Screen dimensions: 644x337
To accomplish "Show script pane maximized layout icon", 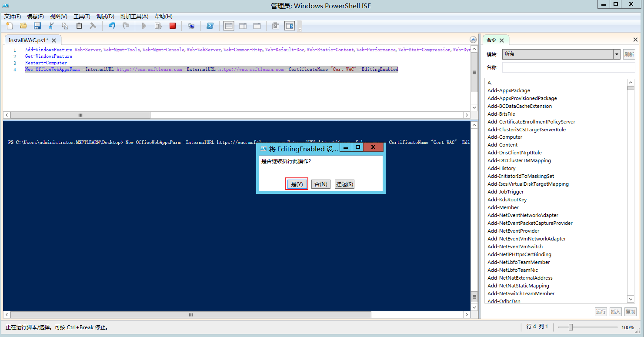I will [257, 26].
